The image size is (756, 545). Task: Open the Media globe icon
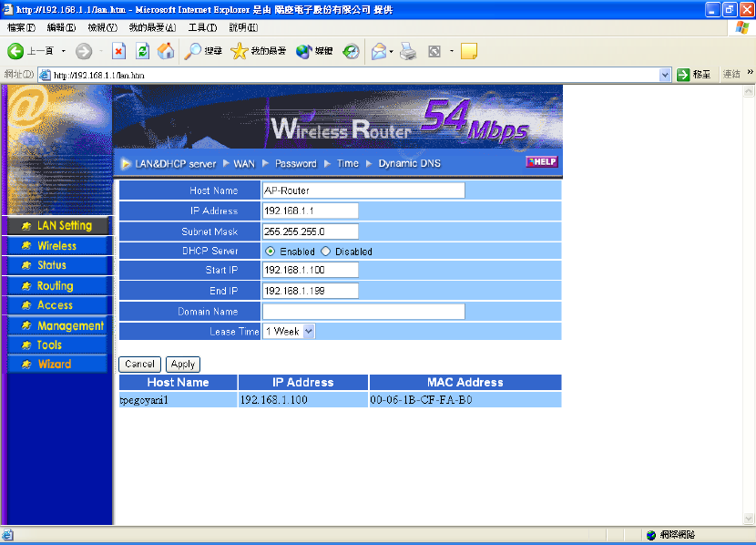click(303, 51)
